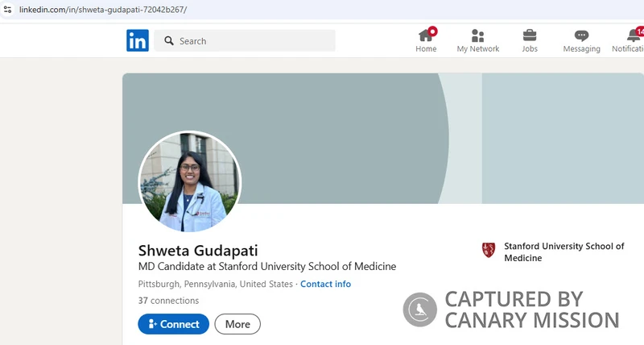This screenshot has width=644, height=345.
Task: Click the magnifier icon in Search
Action: [x=169, y=41]
